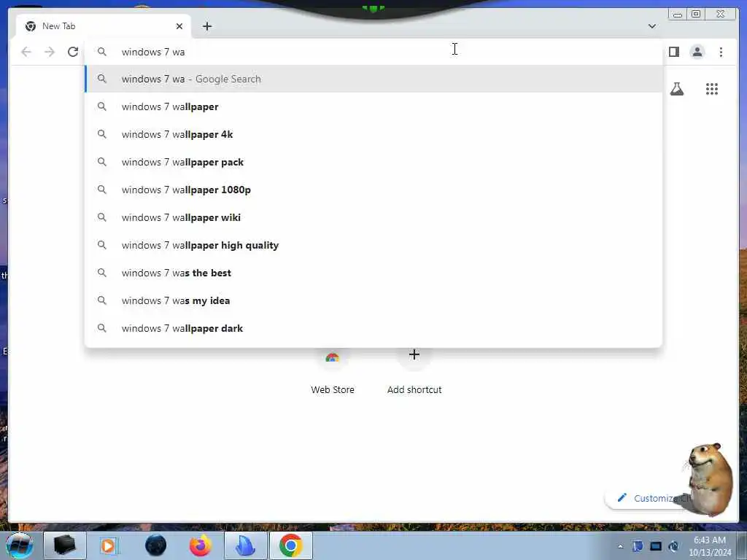Image resolution: width=747 pixels, height=560 pixels.
Task: Pick suggestion 'windows 7 wallpaper'
Action: click(373, 106)
